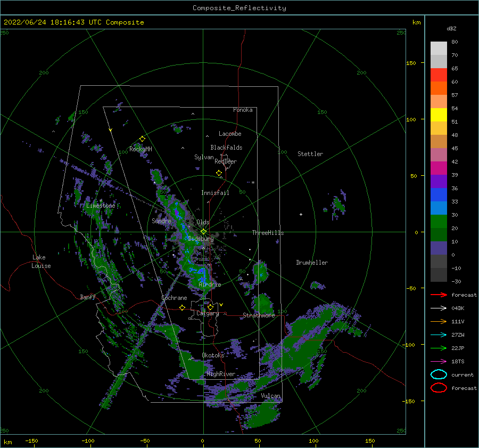Select the Drumheller town label
This screenshot has height=448, width=479.
tap(311, 263)
